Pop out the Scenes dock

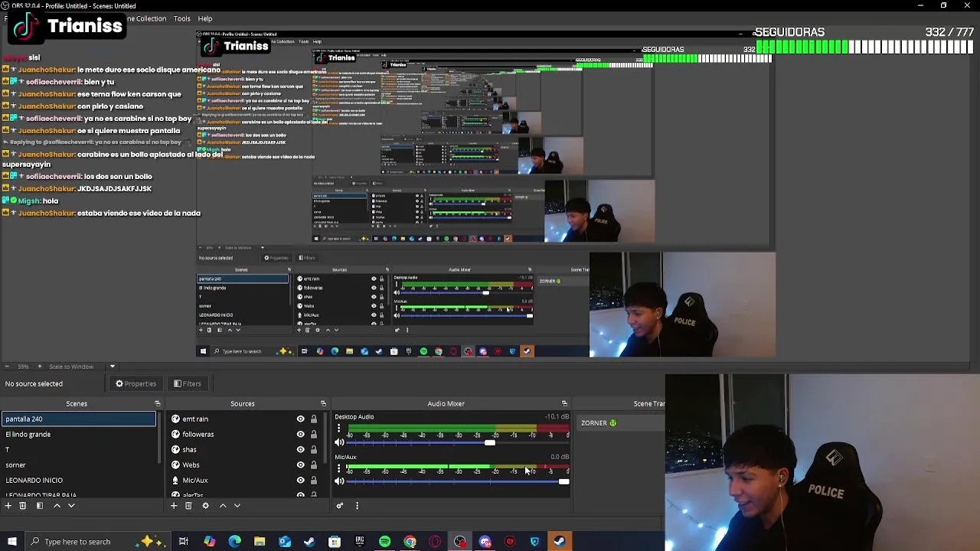tap(158, 404)
